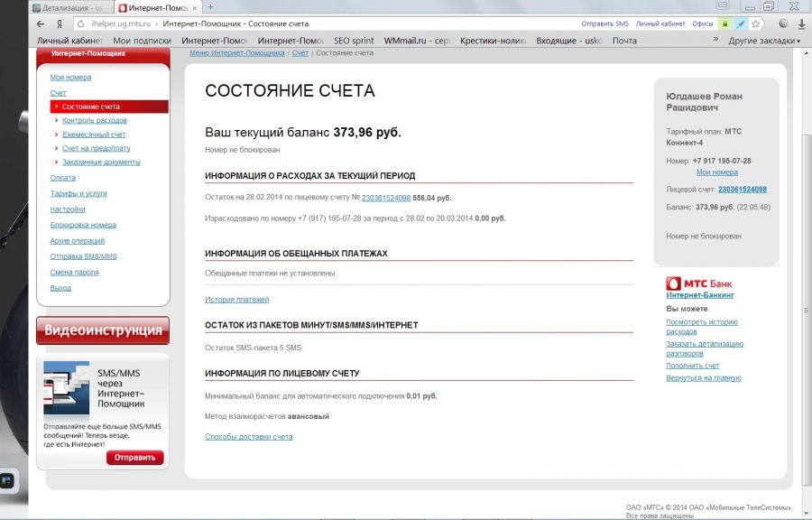Open Смена пароля in sidebar
Image resolution: width=812 pixels, height=520 pixels.
[74, 272]
